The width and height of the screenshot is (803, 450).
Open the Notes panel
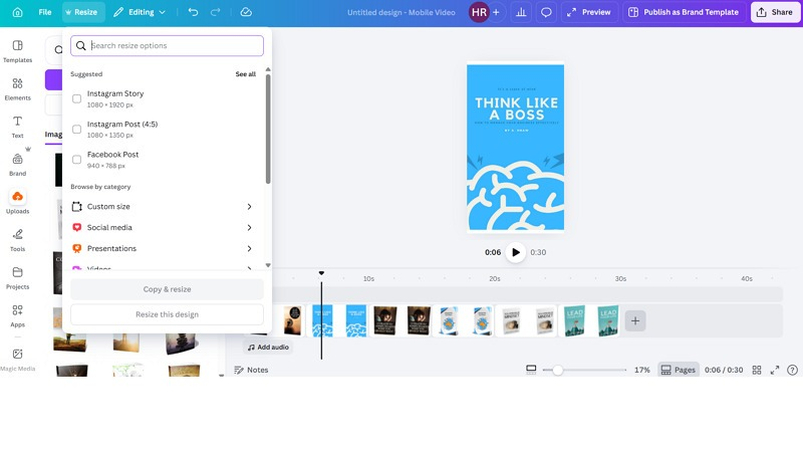tap(251, 370)
